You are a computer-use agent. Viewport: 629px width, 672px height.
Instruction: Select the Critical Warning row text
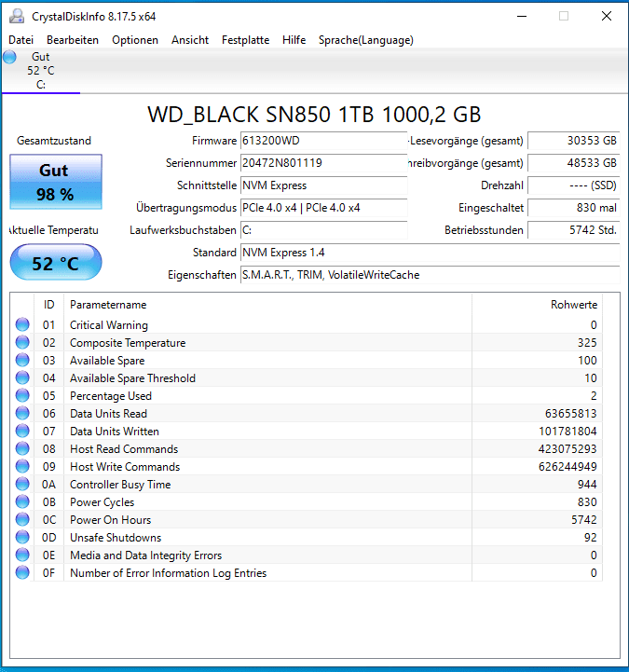point(109,325)
